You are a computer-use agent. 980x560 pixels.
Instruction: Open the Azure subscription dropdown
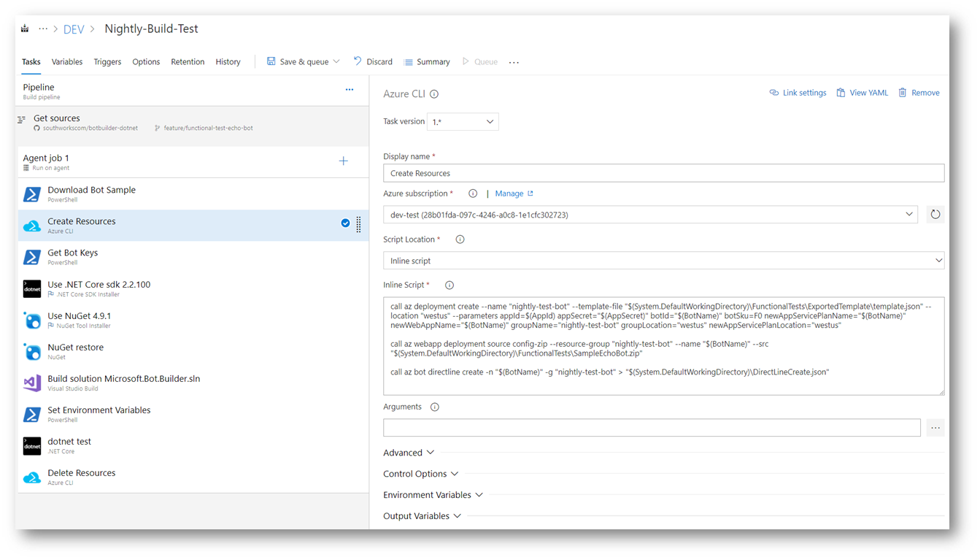[x=650, y=215]
